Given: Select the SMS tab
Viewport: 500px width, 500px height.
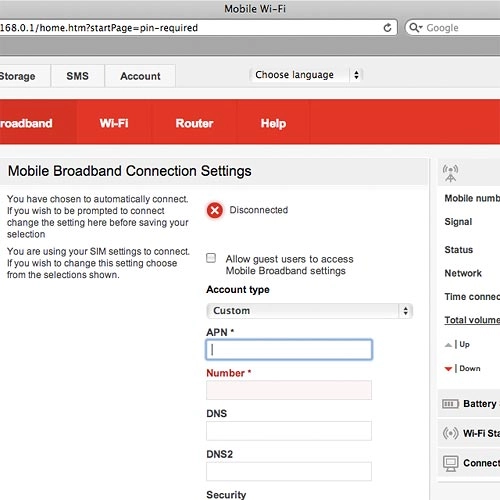Looking at the screenshot, I should click(x=77, y=76).
